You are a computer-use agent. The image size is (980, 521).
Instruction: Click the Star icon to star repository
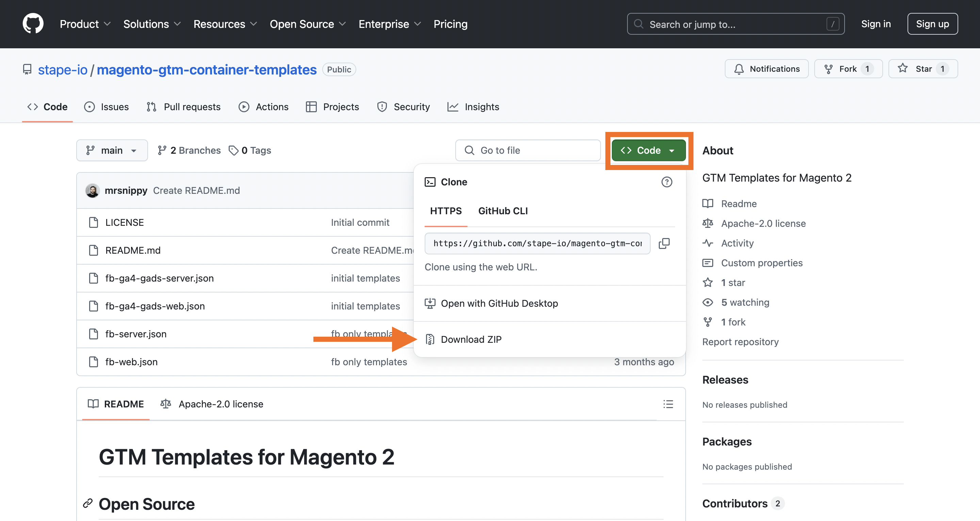pyautogui.click(x=904, y=68)
